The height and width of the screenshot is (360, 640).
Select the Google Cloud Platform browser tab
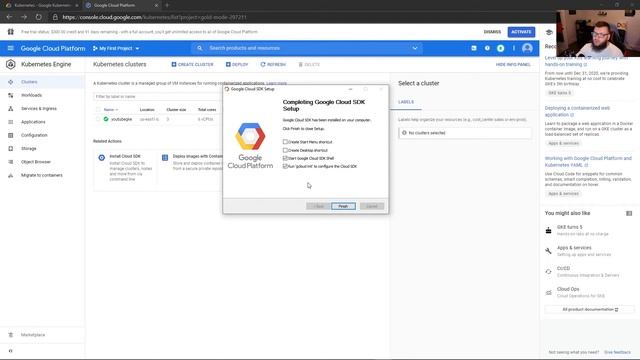122,5
